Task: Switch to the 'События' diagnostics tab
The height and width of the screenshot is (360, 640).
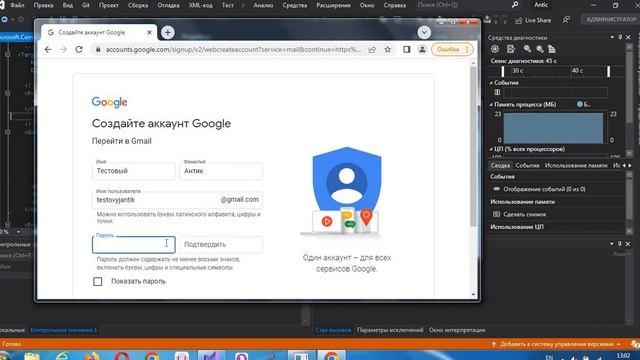Action: (x=527, y=165)
